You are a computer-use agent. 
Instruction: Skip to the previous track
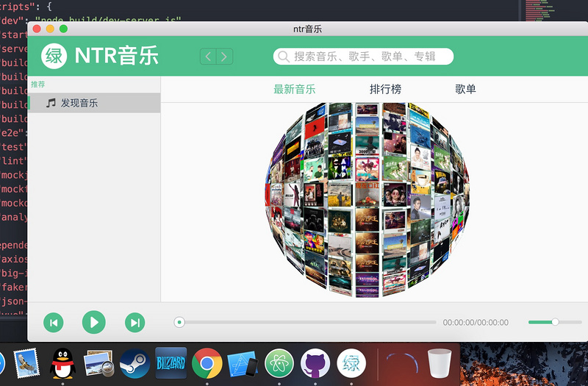point(53,322)
